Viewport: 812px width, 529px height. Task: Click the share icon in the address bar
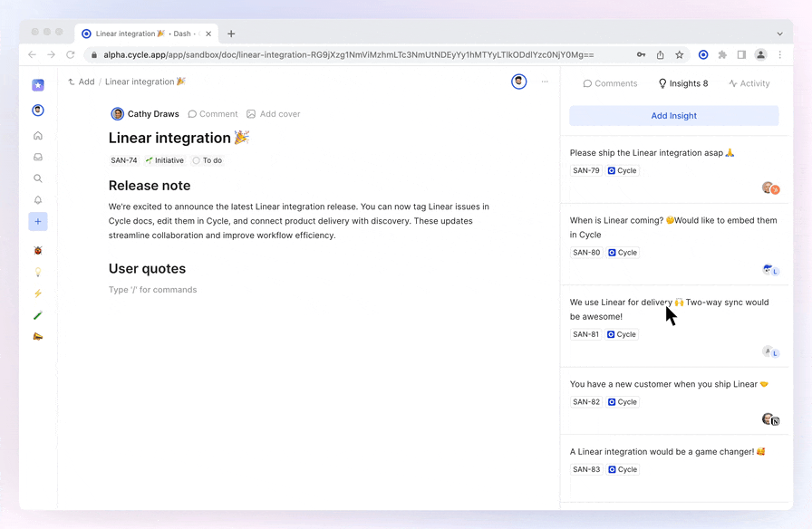coord(661,55)
